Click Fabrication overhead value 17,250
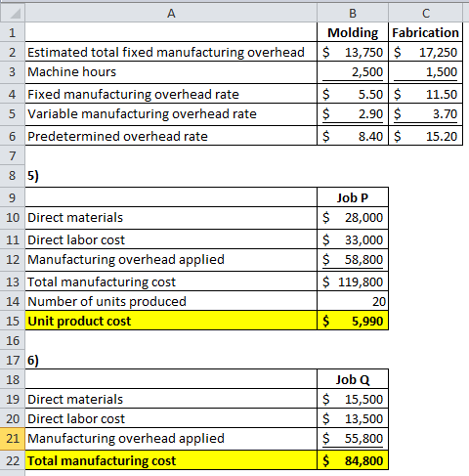This screenshot has height=476, width=469. (x=425, y=52)
